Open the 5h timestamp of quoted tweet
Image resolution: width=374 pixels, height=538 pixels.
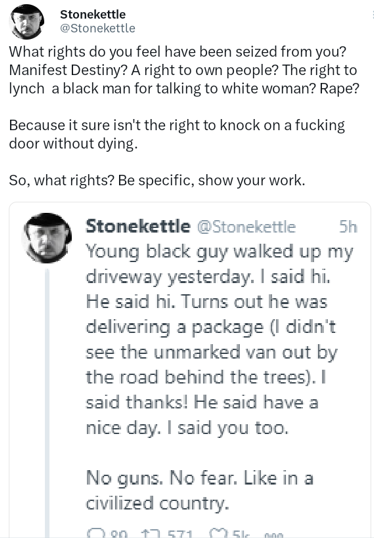point(348,227)
